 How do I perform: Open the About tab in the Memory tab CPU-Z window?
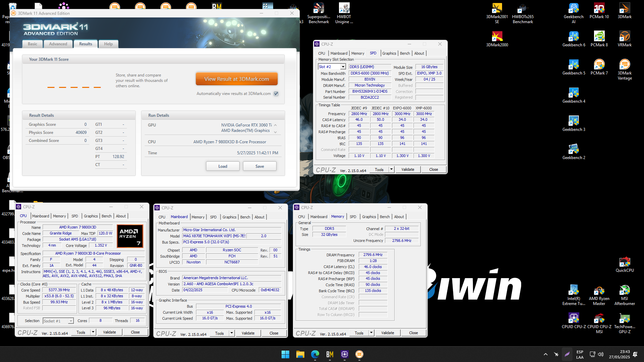pos(399,217)
